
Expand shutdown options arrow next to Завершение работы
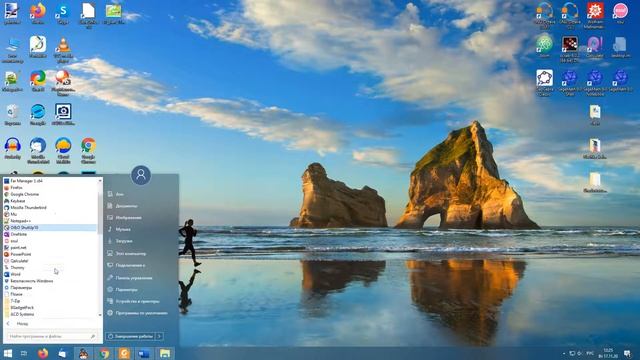[x=160, y=336]
